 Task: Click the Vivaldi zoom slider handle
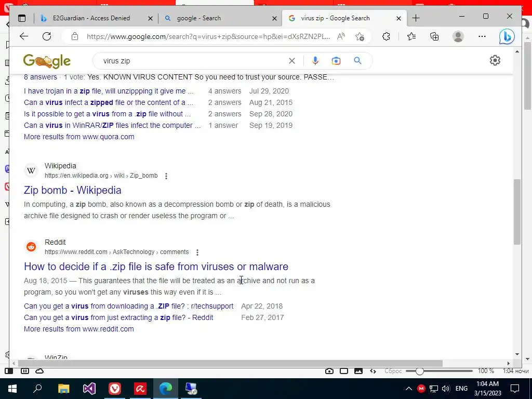tap(419, 371)
